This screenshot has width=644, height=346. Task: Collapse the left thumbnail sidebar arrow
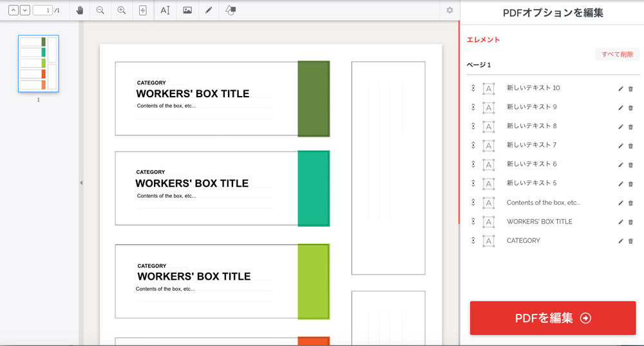pyautogui.click(x=81, y=183)
